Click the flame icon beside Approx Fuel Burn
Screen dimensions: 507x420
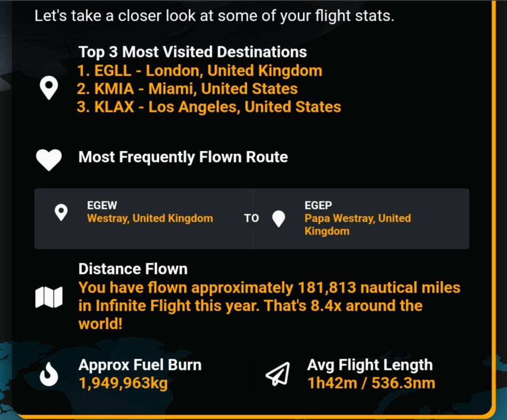point(49,374)
